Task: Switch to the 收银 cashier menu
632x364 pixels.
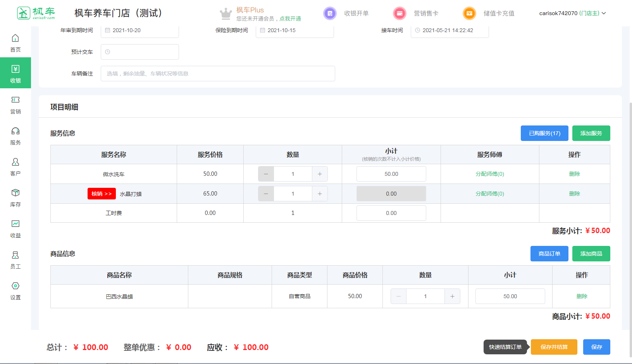Action: click(x=15, y=73)
